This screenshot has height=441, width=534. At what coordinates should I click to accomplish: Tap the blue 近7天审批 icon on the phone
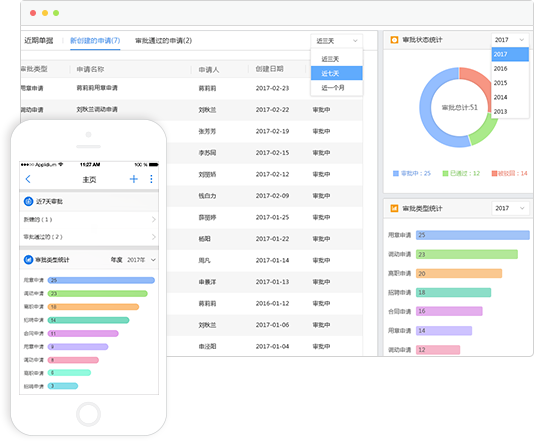28,201
